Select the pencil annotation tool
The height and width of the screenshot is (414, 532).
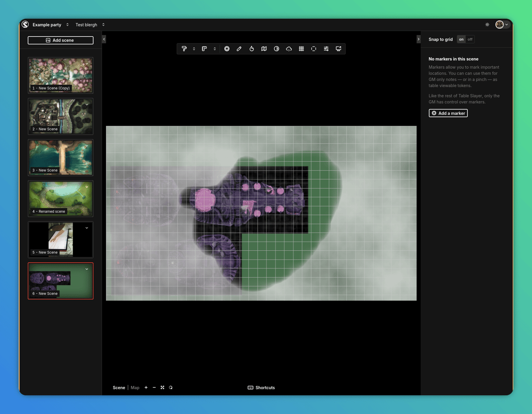click(x=239, y=49)
